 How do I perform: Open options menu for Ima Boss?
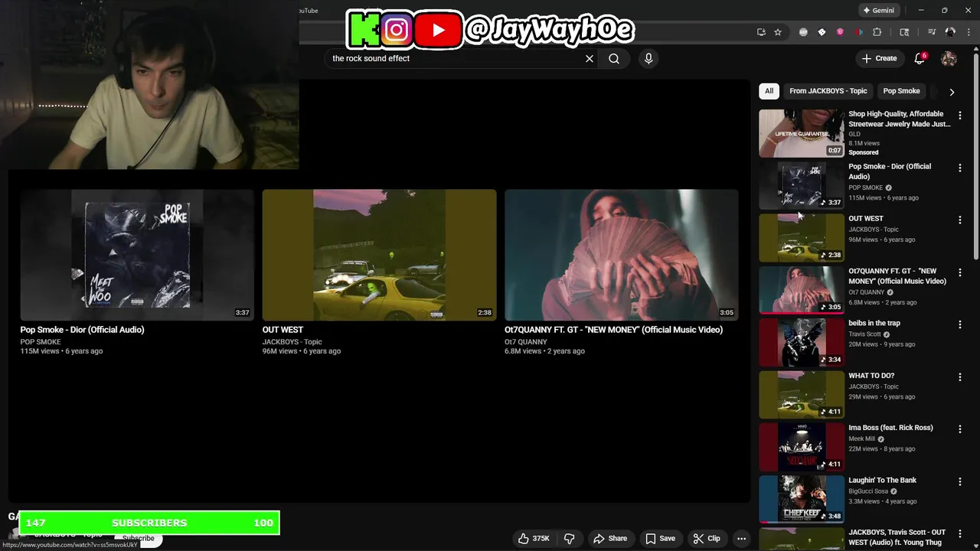959,429
